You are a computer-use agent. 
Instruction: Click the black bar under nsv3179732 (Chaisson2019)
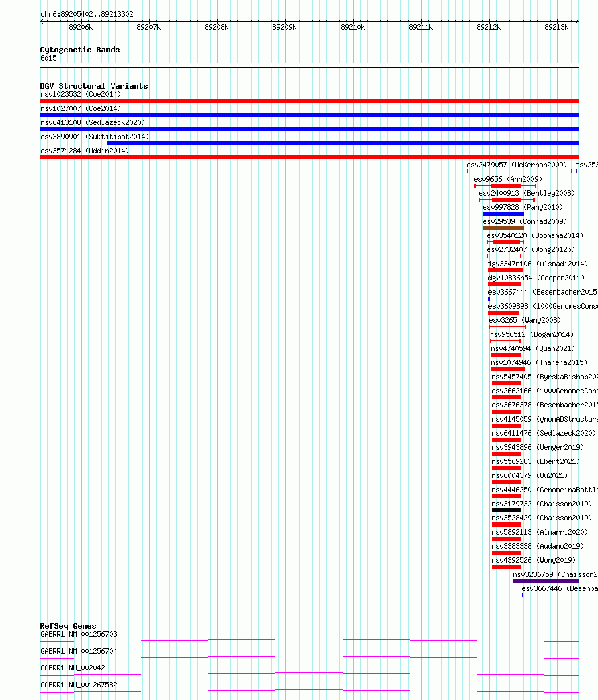506,510
